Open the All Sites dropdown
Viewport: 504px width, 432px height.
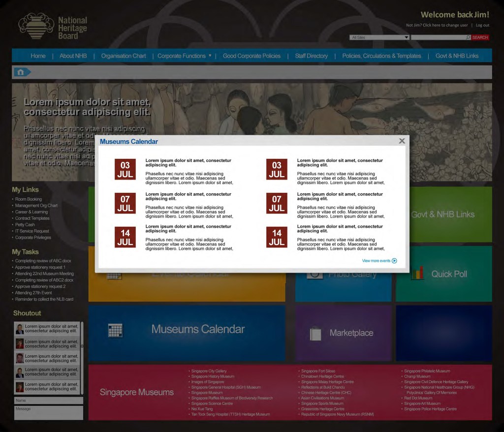point(379,37)
